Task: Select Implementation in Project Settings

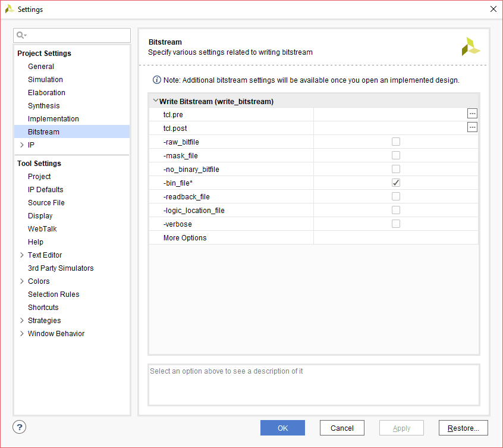Action: [54, 119]
